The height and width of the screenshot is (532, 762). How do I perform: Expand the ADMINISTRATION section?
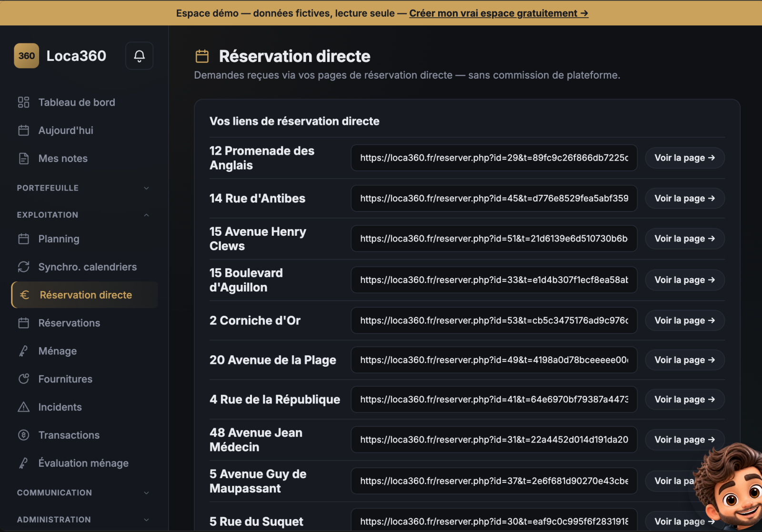click(84, 520)
